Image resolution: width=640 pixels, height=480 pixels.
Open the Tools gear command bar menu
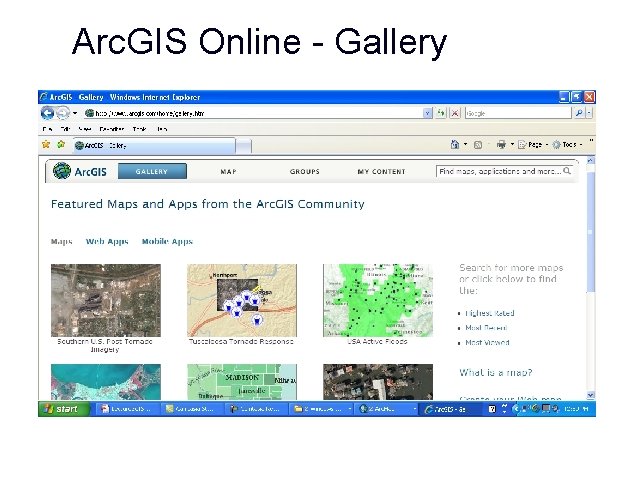click(567, 144)
